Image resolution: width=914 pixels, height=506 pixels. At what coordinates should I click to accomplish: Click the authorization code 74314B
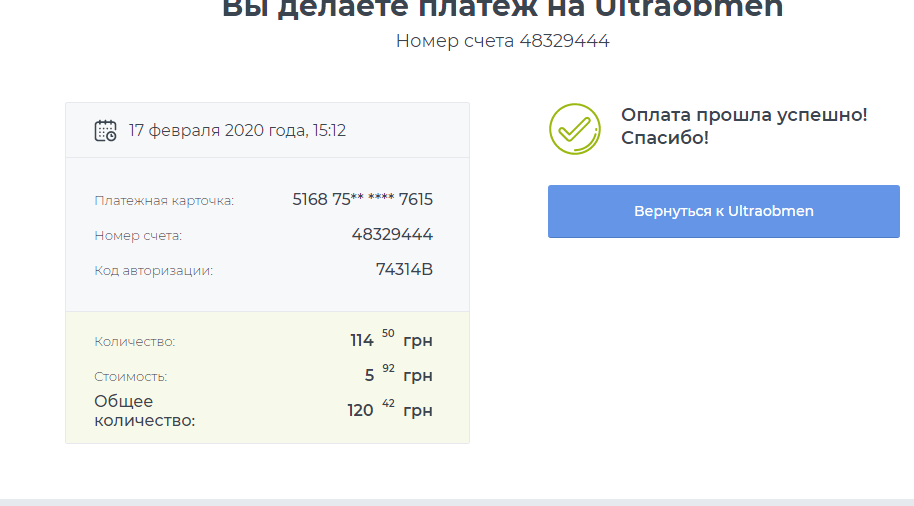pyautogui.click(x=404, y=269)
